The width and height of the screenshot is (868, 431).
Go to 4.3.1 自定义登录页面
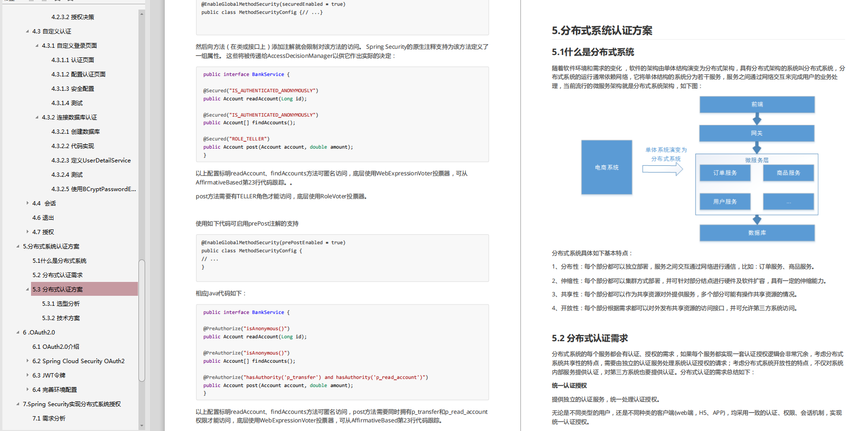coord(69,46)
